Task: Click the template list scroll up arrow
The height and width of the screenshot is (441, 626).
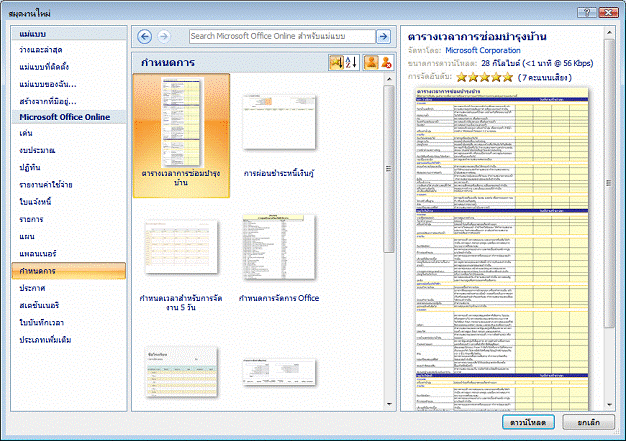Action: (x=389, y=79)
